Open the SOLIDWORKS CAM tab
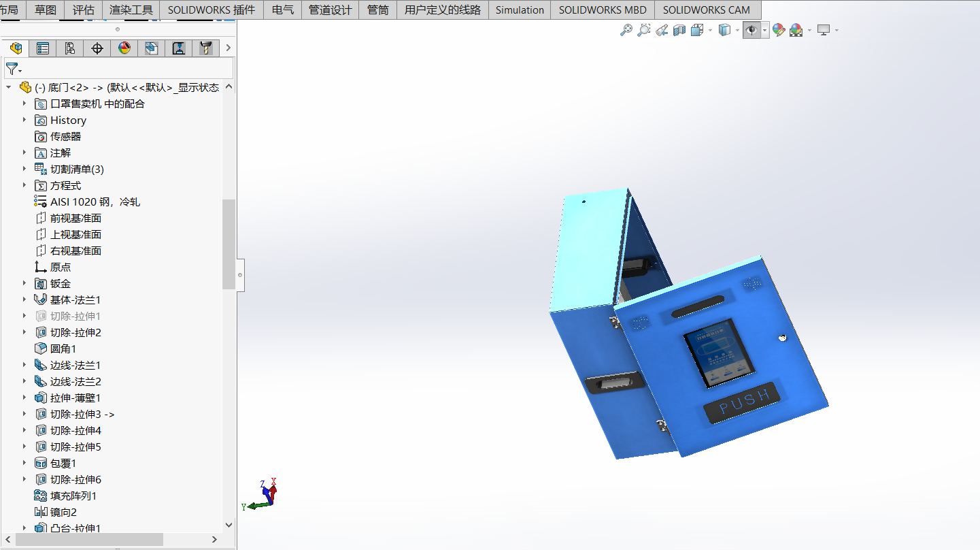This screenshot has height=550, width=980. [x=706, y=10]
